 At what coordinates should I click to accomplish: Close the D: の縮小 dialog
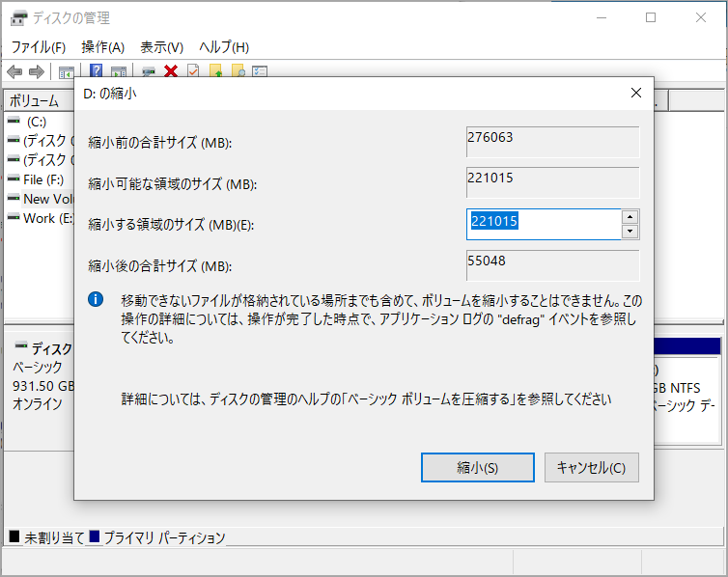pyautogui.click(x=635, y=94)
